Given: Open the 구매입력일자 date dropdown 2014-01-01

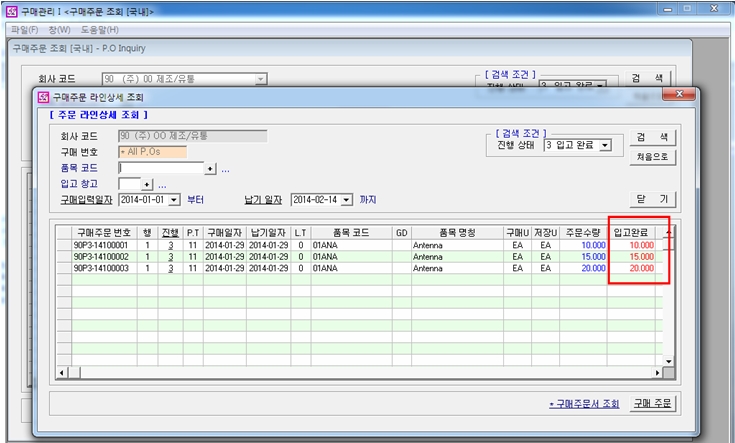Looking at the screenshot, I should coord(174,200).
